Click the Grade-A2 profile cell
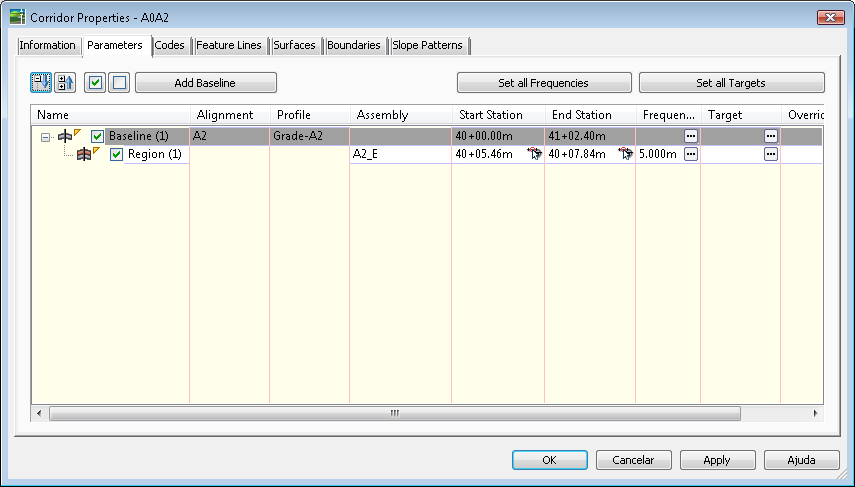855x487 pixels. 310,136
